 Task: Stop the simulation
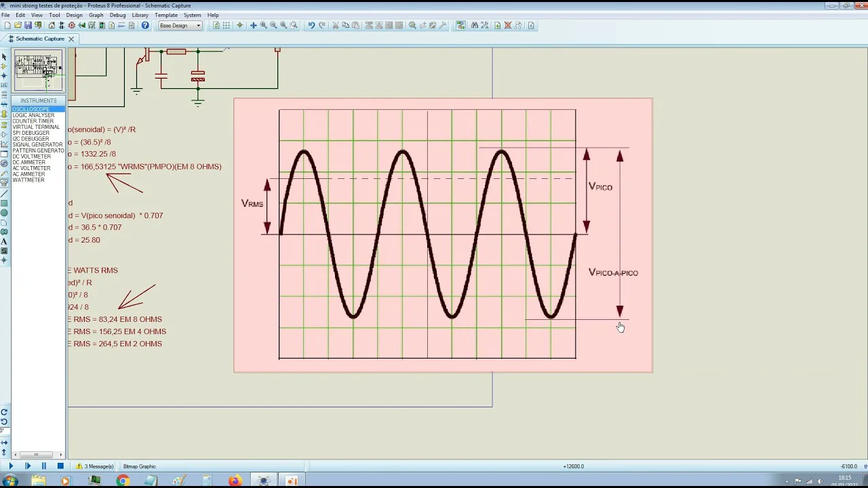(x=60, y=466)
